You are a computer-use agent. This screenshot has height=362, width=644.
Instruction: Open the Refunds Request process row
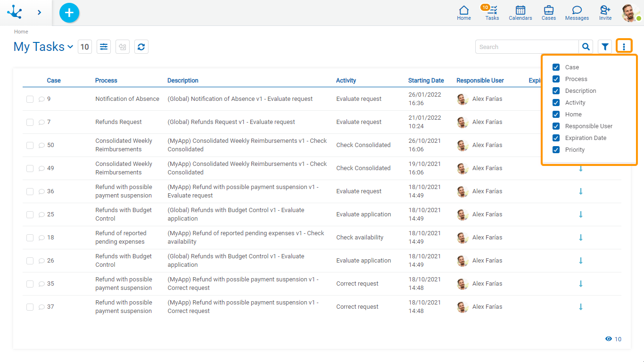pyautogui.click(x=118, y=122)
